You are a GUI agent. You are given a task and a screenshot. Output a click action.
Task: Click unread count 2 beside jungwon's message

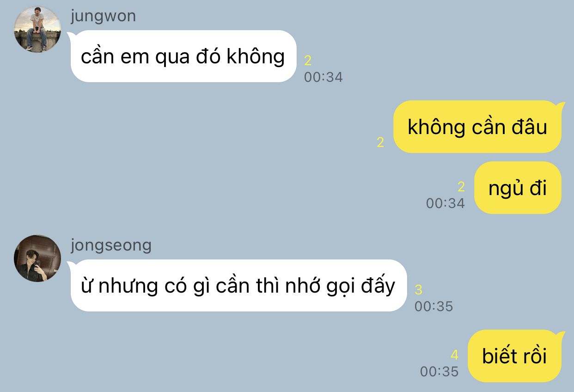point(308,61)
